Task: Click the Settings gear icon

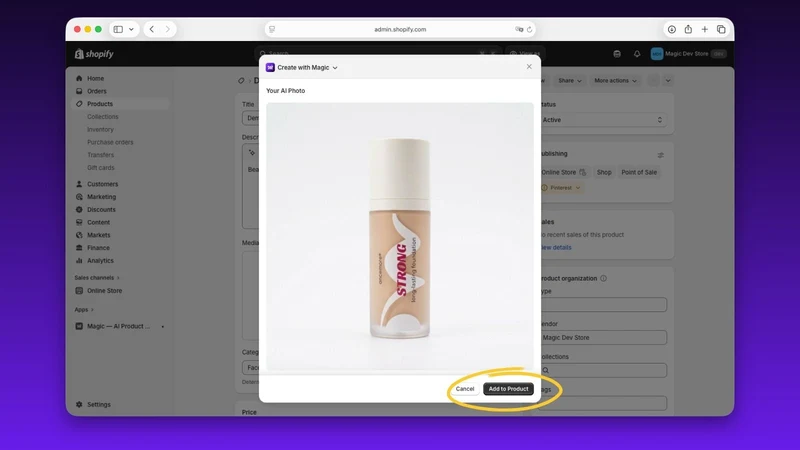Action: click(79, 405)
